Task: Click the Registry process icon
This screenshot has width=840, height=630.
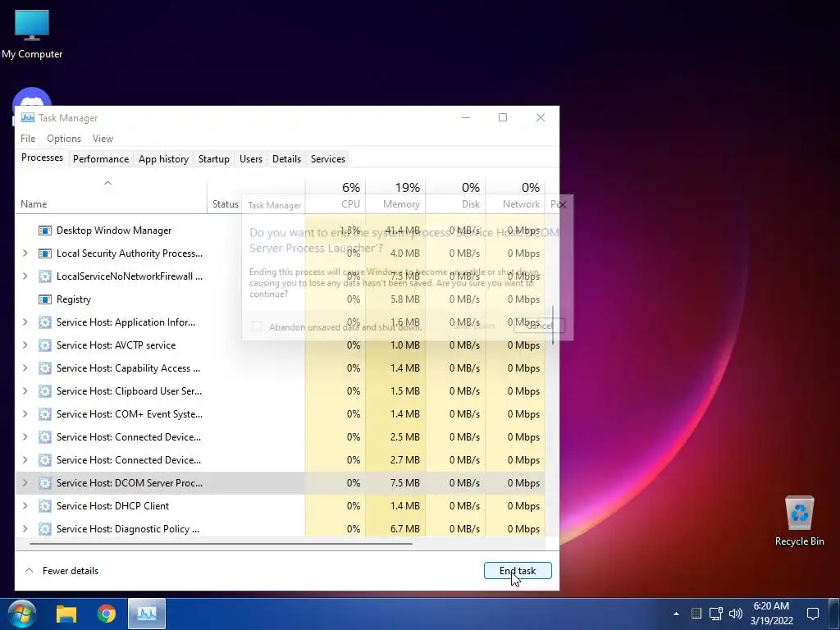Action: point(45,299)
